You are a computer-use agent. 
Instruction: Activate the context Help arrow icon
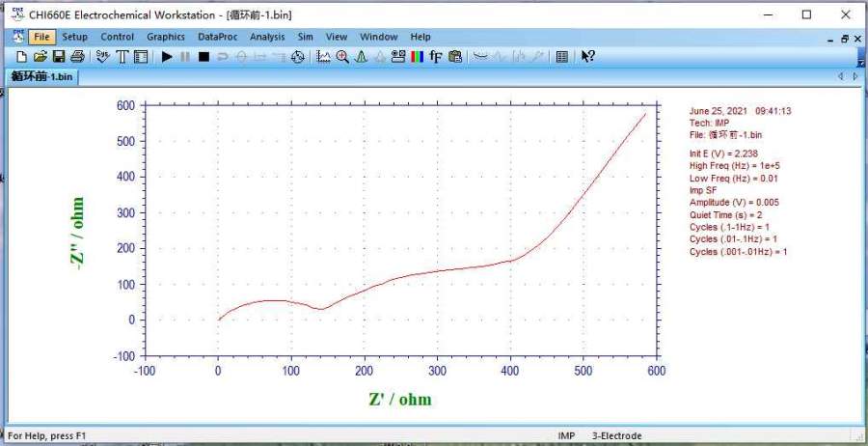point(587,57)
